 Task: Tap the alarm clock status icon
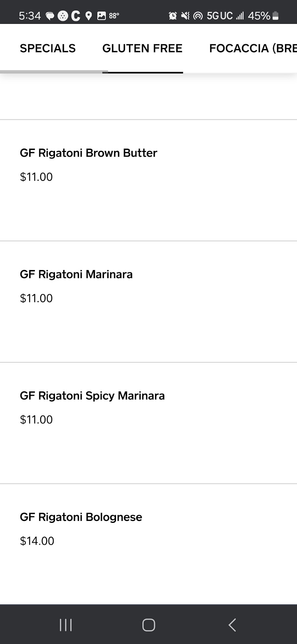173,16
